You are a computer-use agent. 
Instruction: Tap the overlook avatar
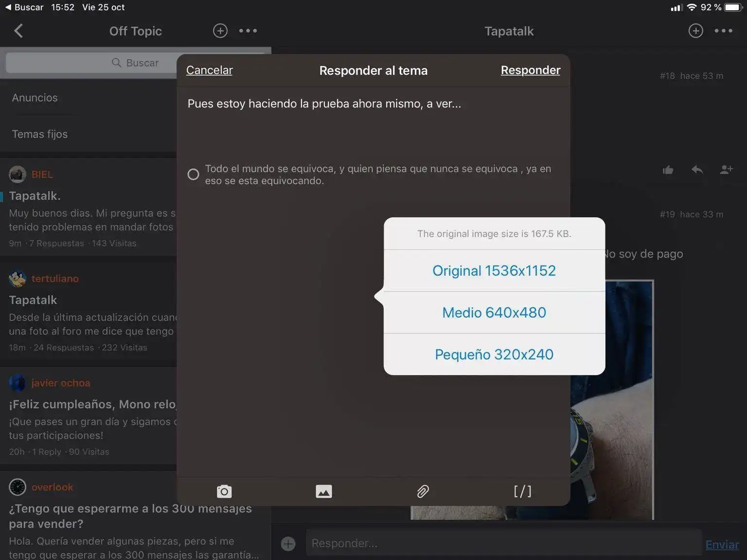tap(18, 487)
